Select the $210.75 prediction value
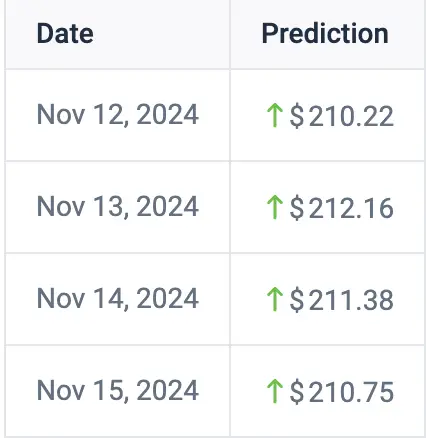 point(341,392)
